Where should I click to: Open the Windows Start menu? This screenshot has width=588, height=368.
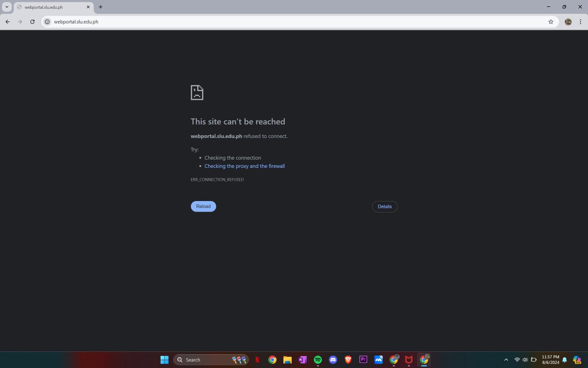[165, 360]
